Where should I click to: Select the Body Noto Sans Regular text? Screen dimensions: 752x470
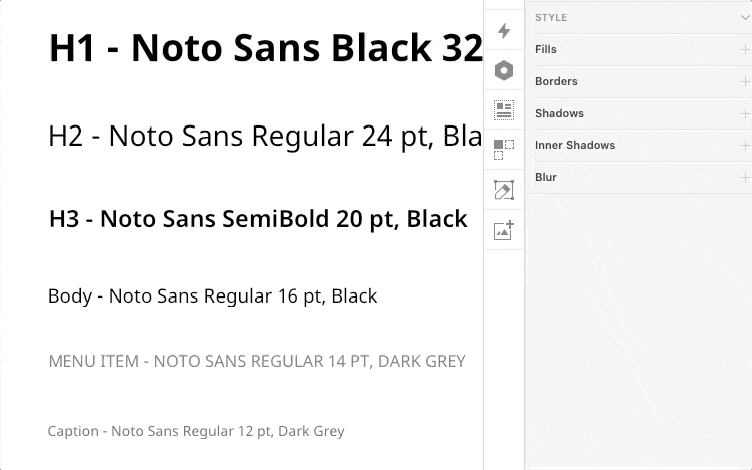point(212,296)
